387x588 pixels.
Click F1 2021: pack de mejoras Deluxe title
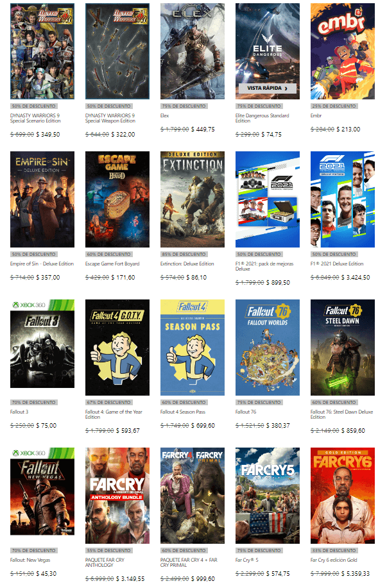(x=264, y=266)
